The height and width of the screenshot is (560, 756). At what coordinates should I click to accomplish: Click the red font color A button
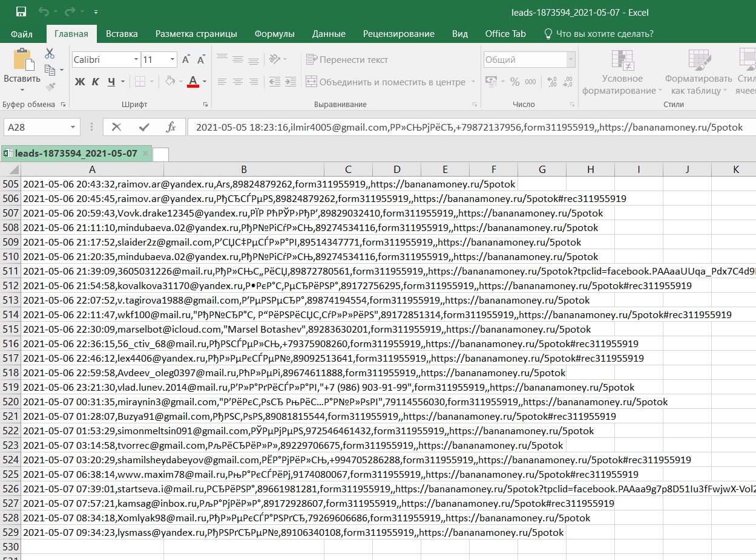point(193,81)
